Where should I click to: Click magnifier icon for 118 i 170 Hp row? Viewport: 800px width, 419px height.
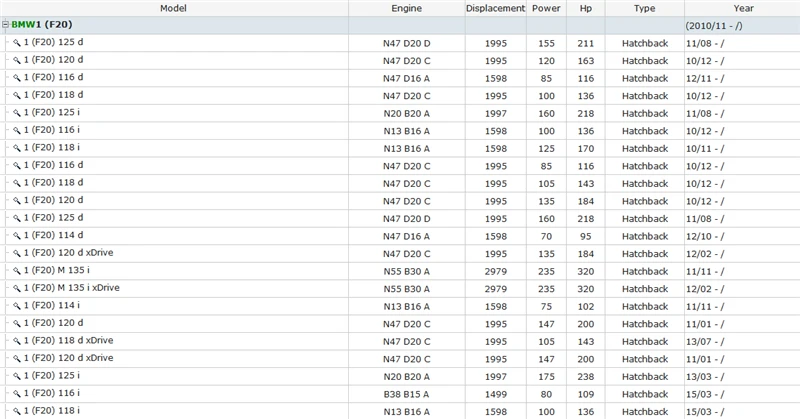(17, 148)
